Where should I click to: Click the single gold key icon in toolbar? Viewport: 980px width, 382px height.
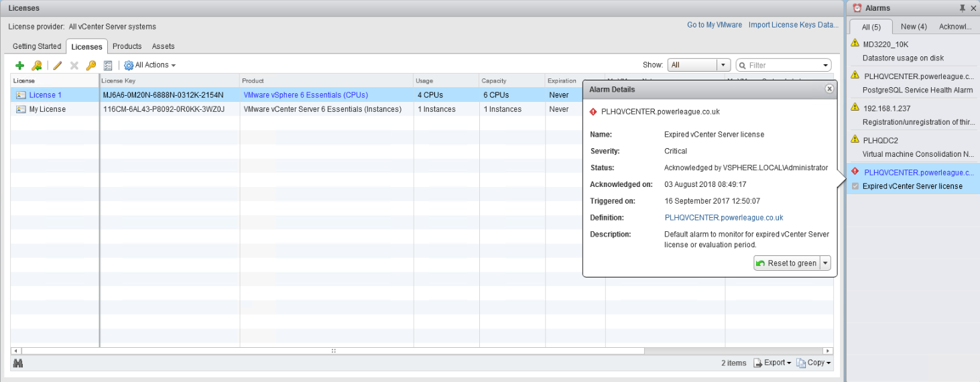coord(91,66)
